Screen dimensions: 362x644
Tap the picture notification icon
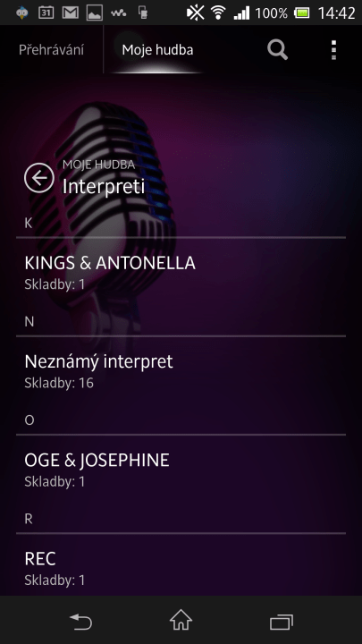click(95, 13)
